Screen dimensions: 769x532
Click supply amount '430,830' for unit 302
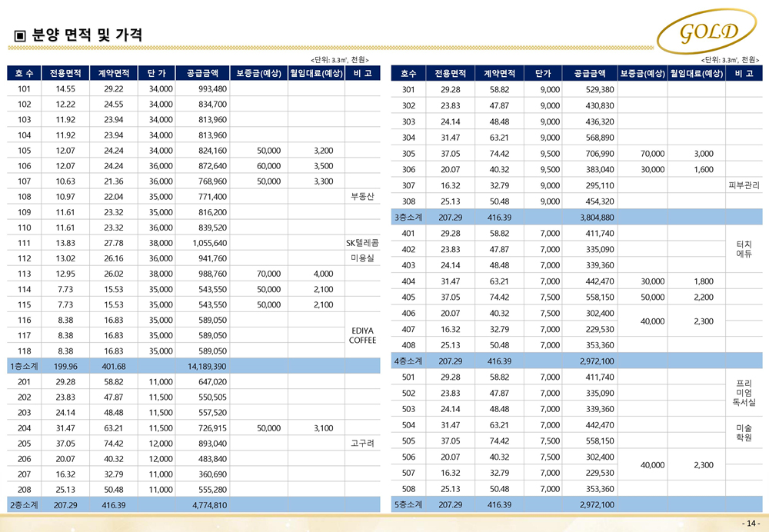click(x=600, y=105)
